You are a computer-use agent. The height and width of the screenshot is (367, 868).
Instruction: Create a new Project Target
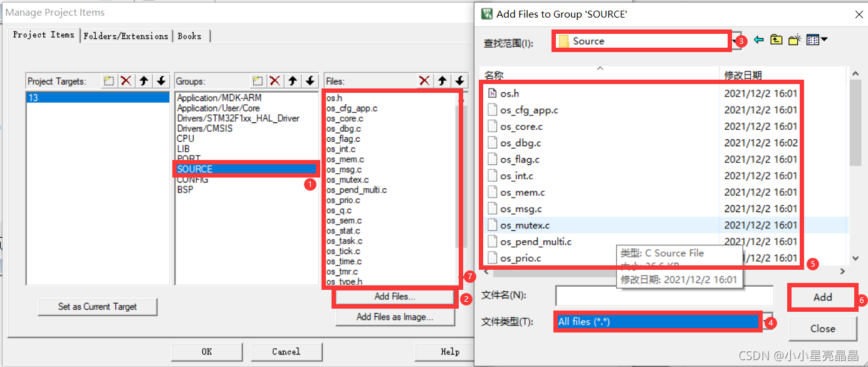click(109, 81)
